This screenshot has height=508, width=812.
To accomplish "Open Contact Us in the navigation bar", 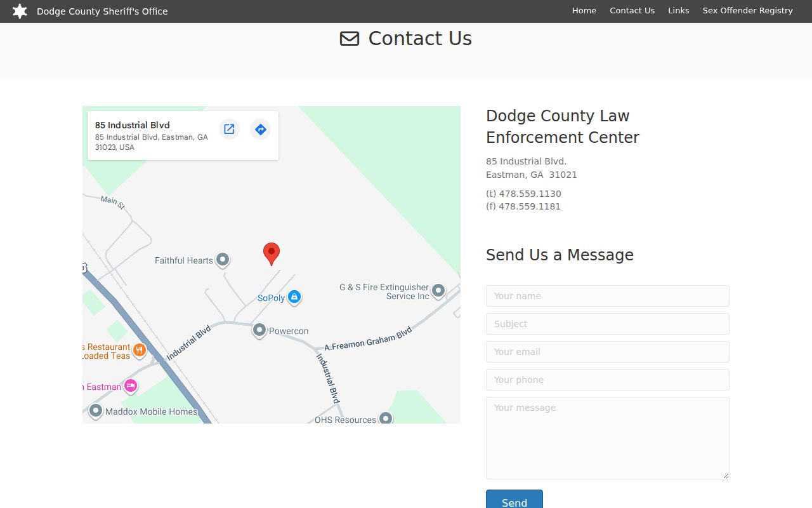I will [632, 11].
